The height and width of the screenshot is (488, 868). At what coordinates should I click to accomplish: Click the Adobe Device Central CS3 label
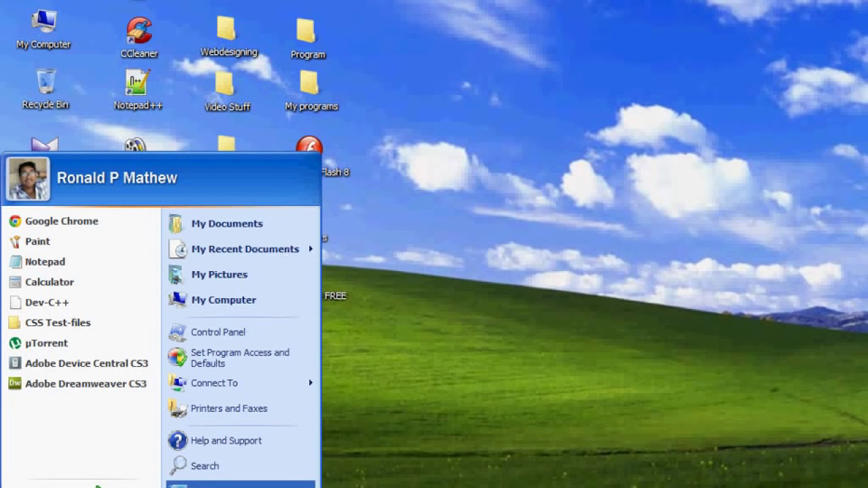[x=87, y=363]
